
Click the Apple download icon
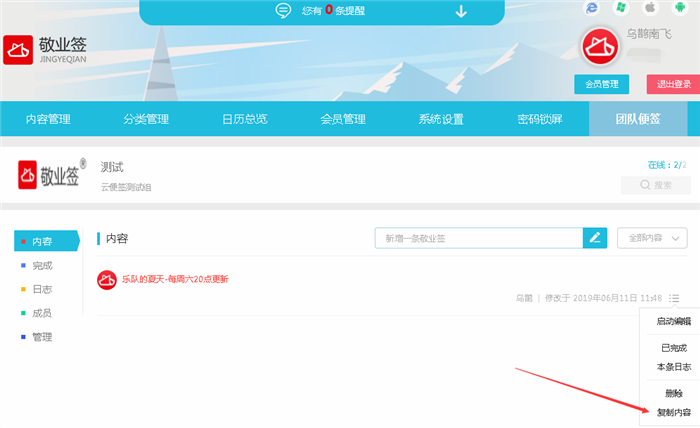tap(649, 8)
